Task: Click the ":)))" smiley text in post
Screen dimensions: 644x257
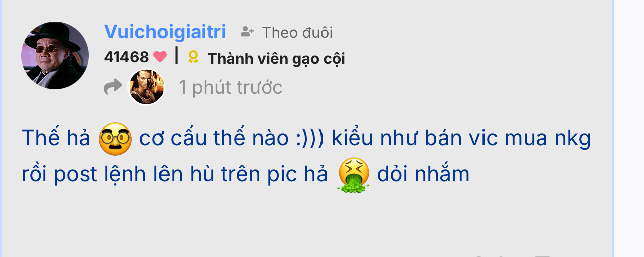Action: (311, 139)
